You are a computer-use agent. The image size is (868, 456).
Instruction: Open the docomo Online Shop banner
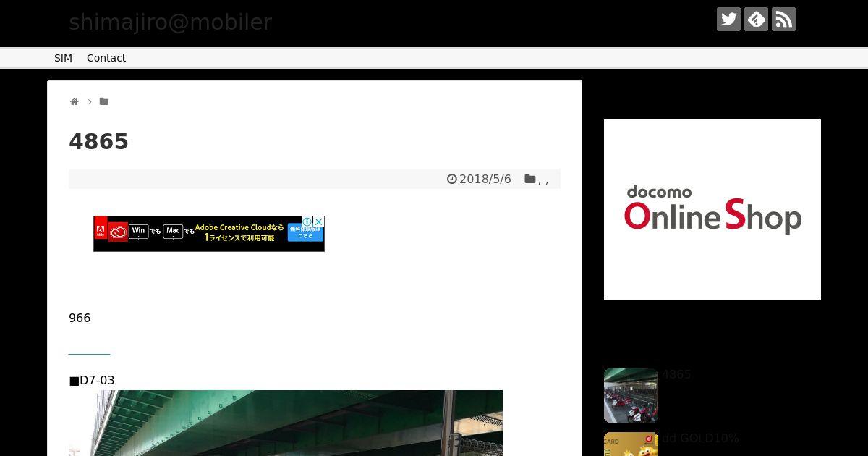[712, 210]
